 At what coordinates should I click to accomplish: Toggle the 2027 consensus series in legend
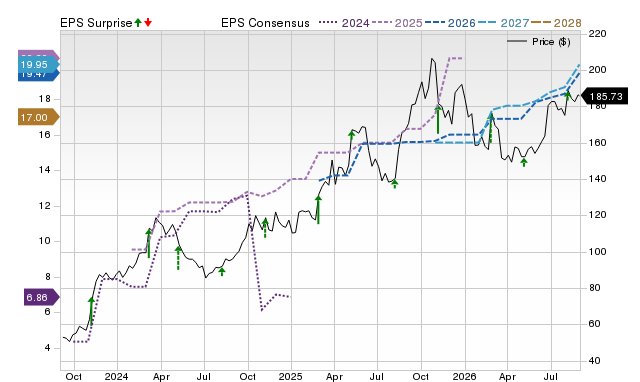point(503,23)
